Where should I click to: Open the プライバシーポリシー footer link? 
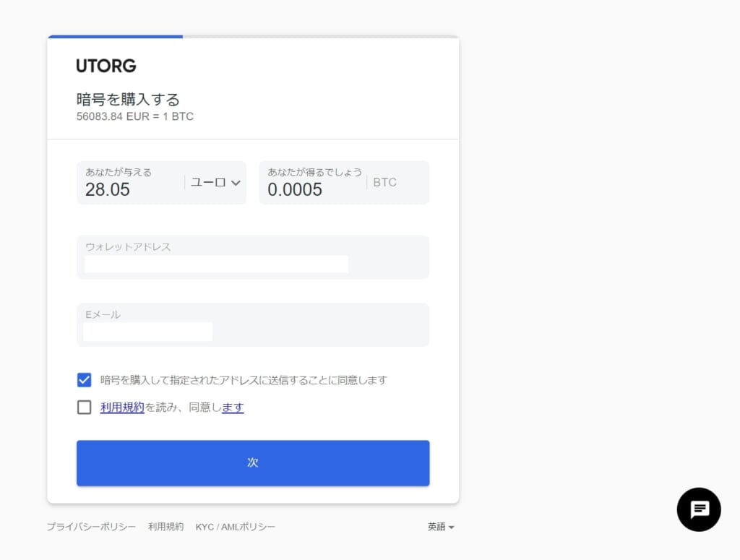[91, 527]
